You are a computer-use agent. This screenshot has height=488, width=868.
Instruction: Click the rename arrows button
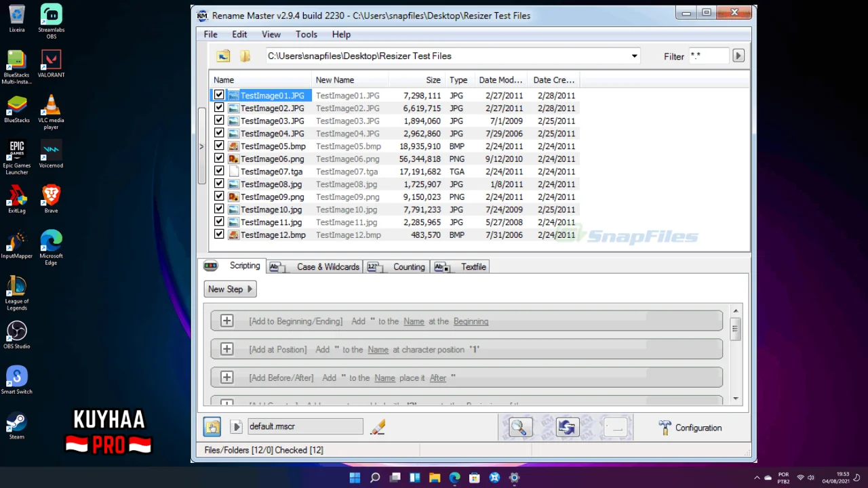(568, 427)
